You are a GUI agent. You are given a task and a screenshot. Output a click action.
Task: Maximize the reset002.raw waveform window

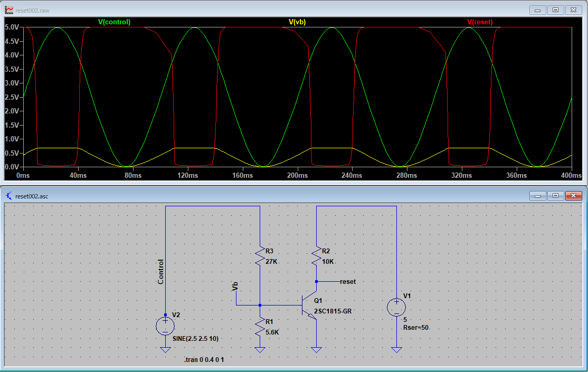coord(555,9)
